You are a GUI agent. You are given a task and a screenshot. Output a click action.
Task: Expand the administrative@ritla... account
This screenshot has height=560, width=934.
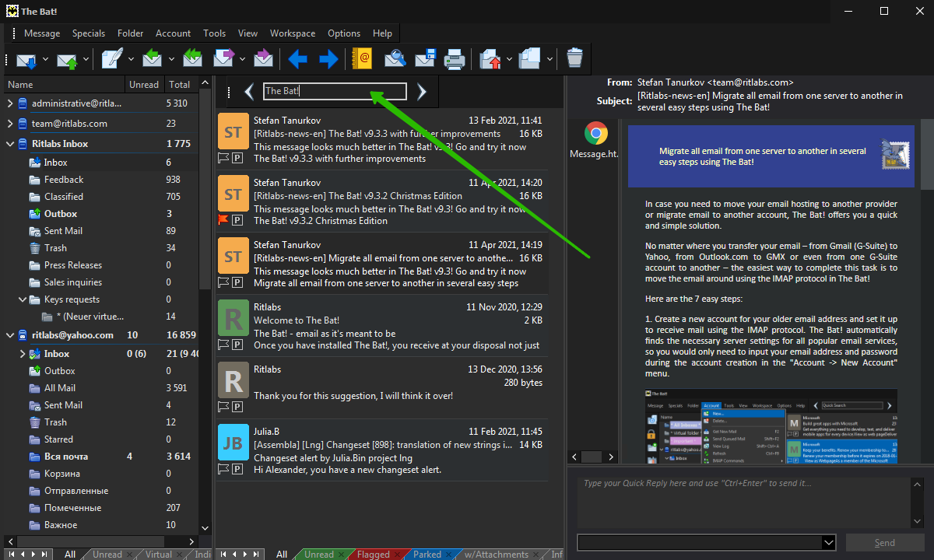click(10, 103)
